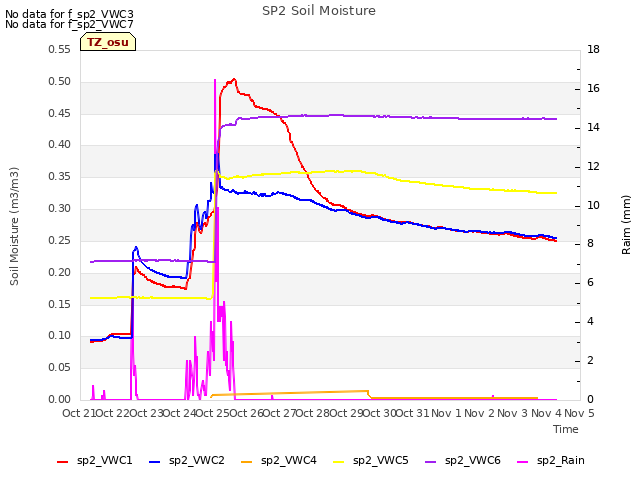Click the 0.25 left axis tick label

click(59, 240)
